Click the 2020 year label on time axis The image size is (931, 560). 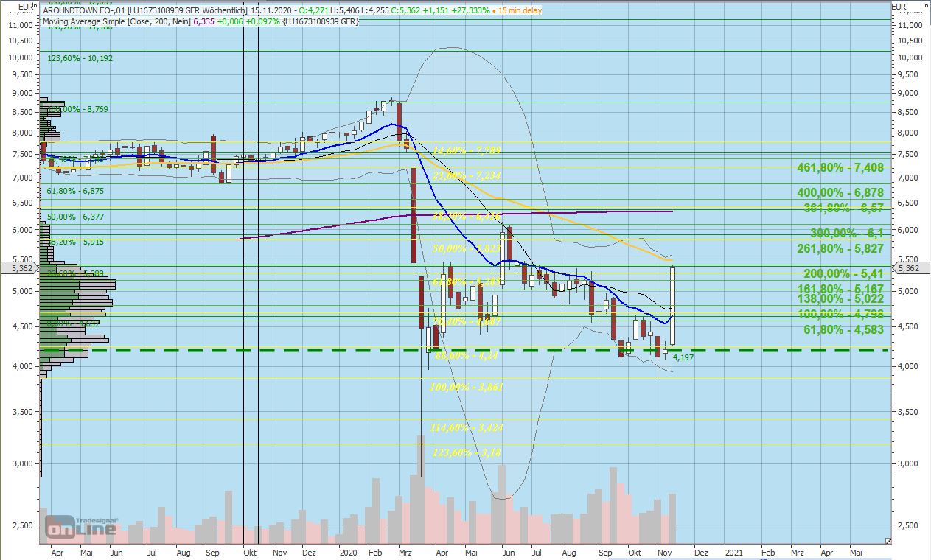click(348, 551)
